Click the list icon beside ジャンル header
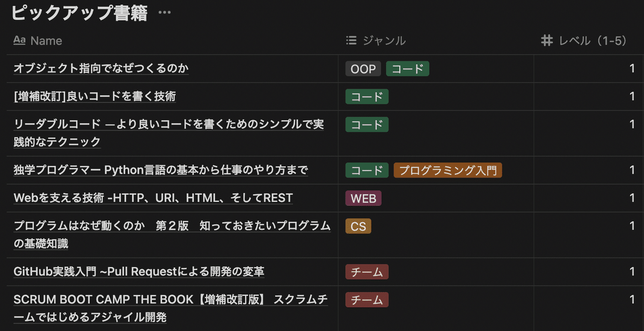The width and height of the screenshot is (644, 331). [351, 40]
